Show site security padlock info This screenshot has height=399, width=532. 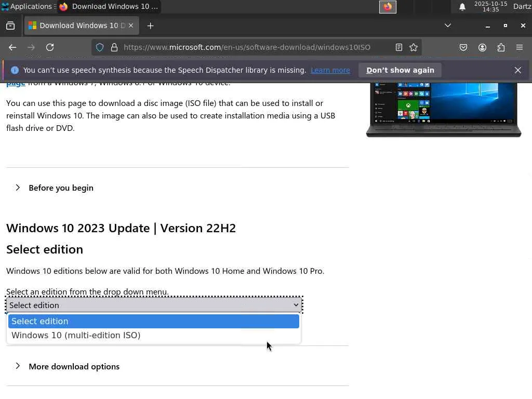click(114, 47)
